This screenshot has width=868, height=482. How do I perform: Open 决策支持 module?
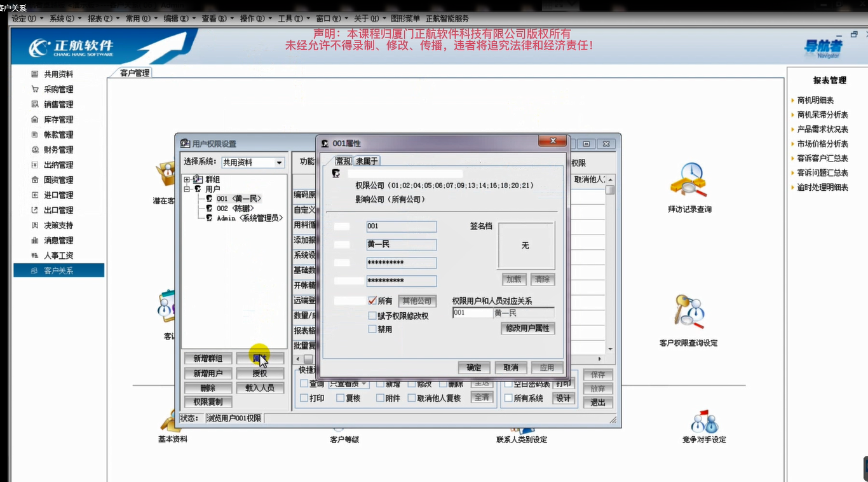point(58,226)
